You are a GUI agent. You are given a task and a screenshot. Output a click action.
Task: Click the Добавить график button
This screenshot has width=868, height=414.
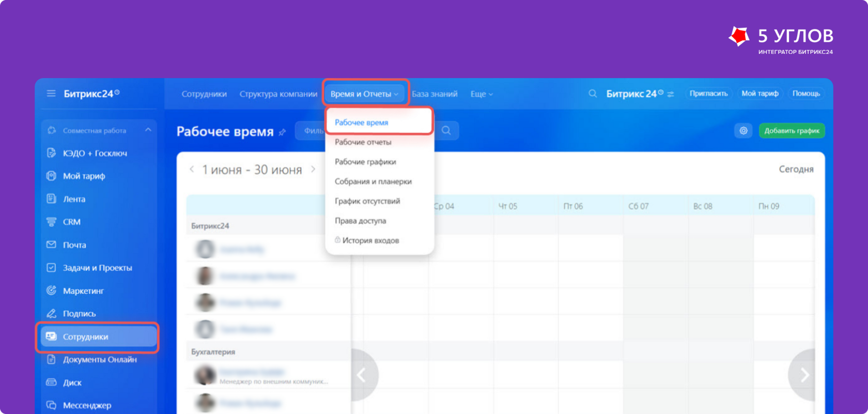[792, 131]
